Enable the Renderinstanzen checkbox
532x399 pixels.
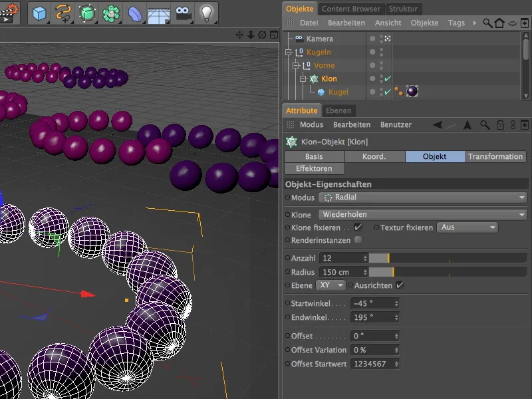pyautogui.click(x=358, y=240)
